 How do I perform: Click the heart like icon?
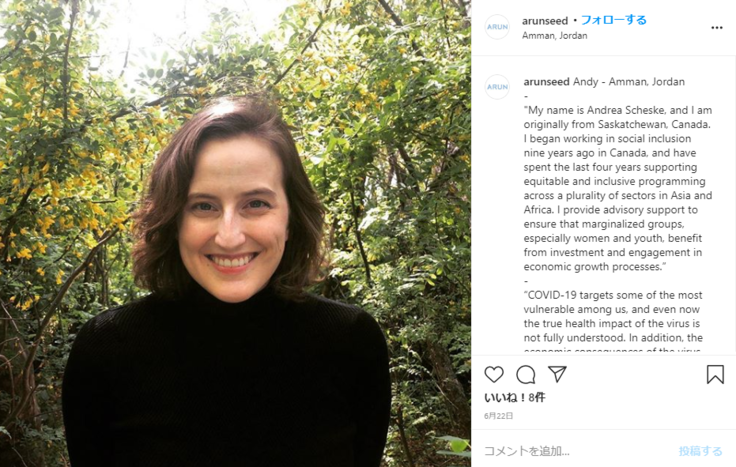point(494,375)
